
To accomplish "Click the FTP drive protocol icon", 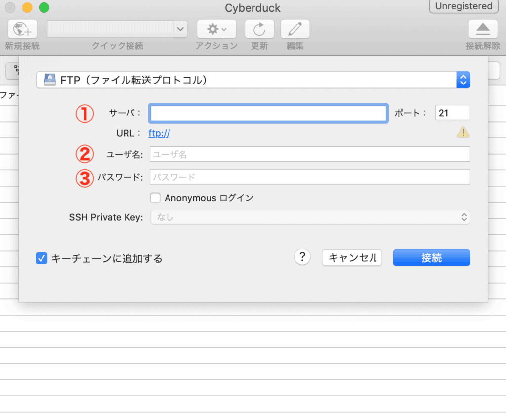I will (50, 80).
